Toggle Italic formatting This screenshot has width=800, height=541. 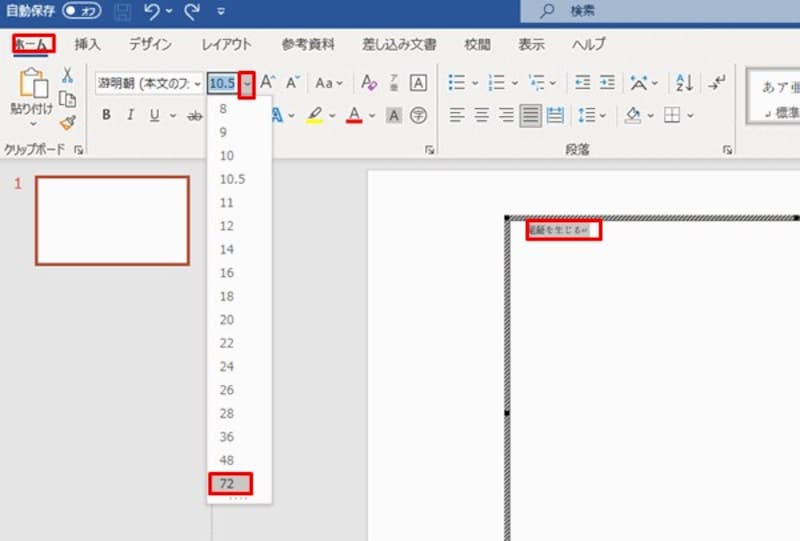pos(131,115)
